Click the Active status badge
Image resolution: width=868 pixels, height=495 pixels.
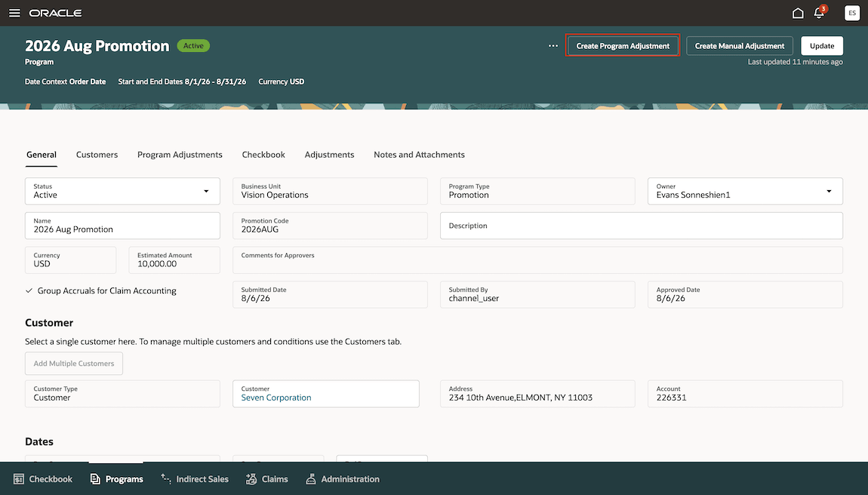pyautogui.click(x=193, y=46)
